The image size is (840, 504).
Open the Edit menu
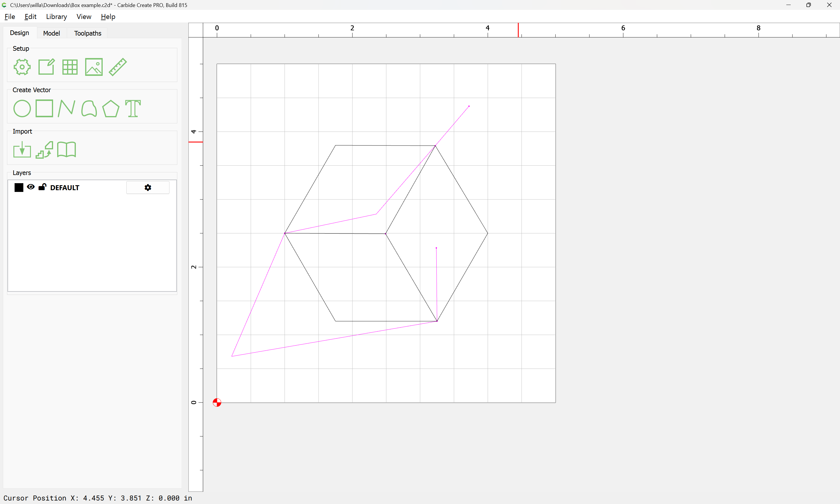click(x=30, y=17)
